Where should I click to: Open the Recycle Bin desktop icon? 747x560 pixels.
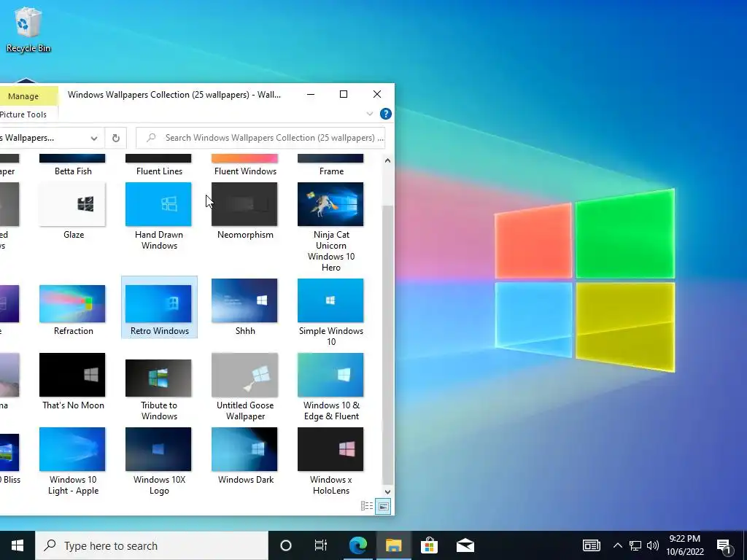tap(28, 29)
